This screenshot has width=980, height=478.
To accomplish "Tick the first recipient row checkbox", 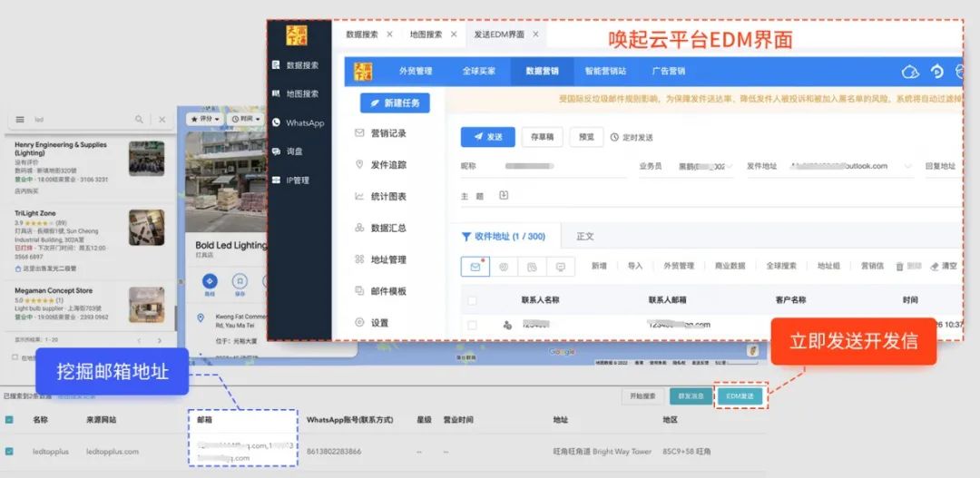I will point(473,325).
